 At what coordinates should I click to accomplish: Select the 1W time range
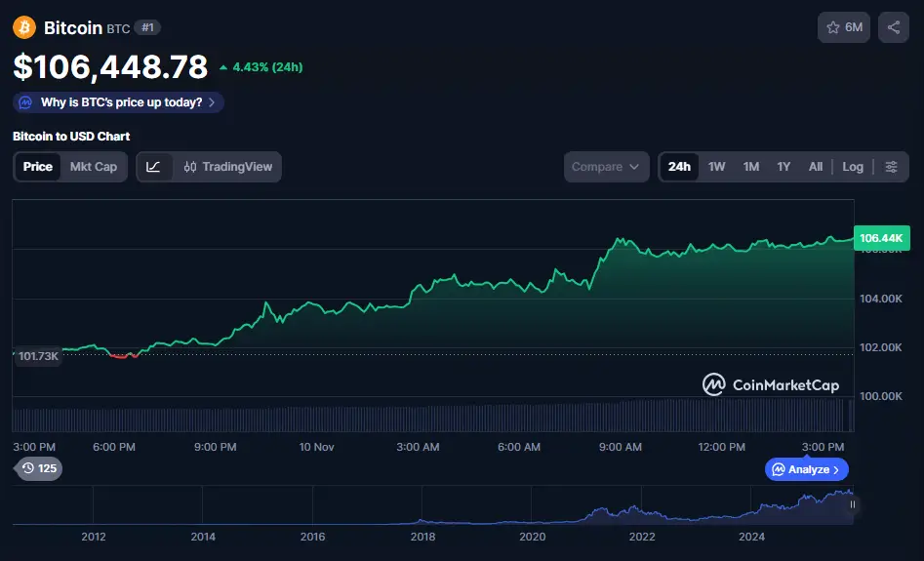(x=716, y=167)
